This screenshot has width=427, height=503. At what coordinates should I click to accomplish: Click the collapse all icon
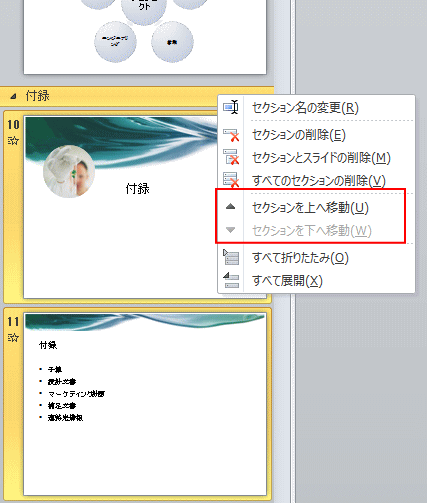coord(231,257)
